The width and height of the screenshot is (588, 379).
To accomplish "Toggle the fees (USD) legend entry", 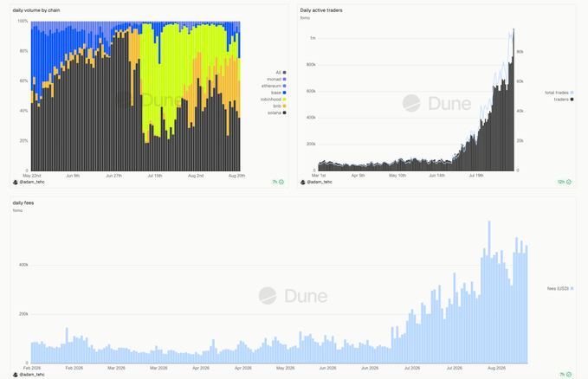I will tap(560, 288).
